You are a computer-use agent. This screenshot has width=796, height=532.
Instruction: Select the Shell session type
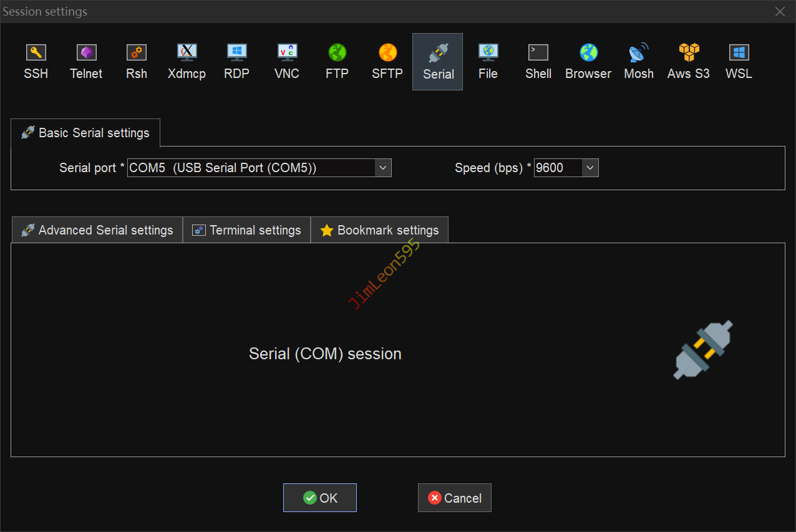coord(538,61)
